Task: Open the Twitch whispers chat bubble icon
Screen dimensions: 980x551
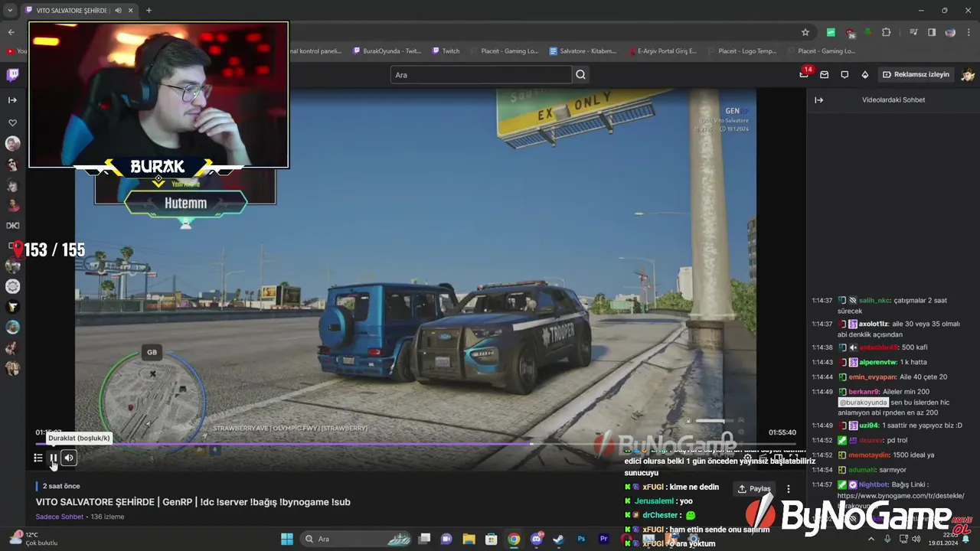Action: click(x=844, y=74)
